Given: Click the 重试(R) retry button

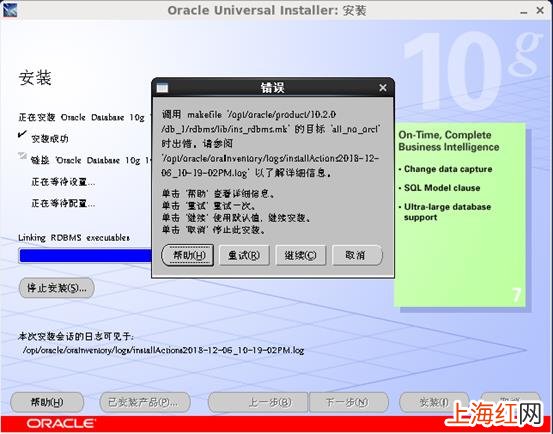Looking at the screenshot, I should pos(244,255).
